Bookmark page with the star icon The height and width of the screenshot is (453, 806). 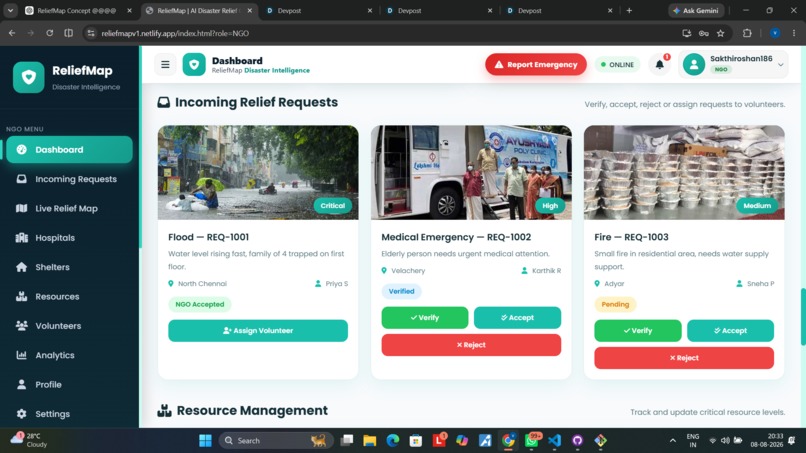[721, 33]
